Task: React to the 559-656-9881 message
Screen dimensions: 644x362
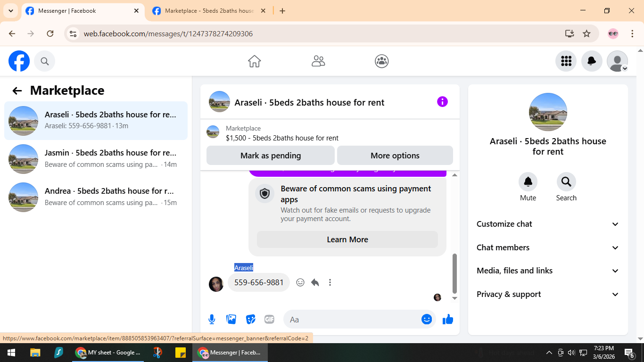Action: [300, 282]
